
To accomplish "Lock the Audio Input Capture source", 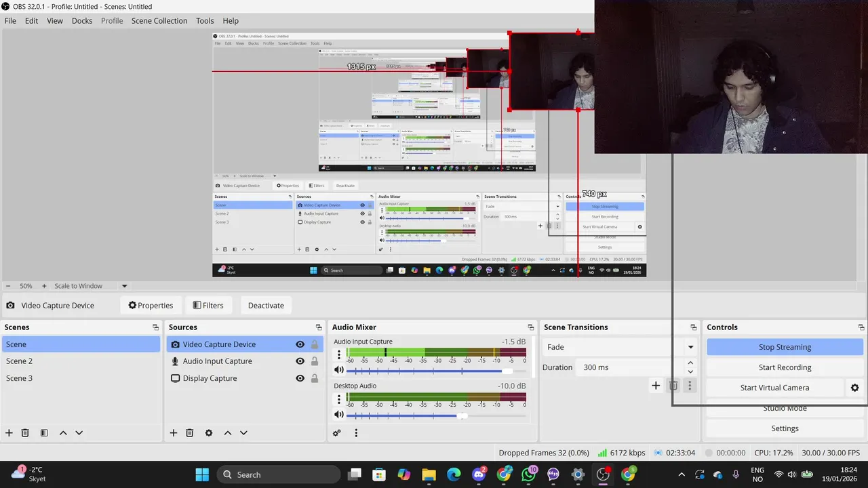I will [x=315, y=361].
